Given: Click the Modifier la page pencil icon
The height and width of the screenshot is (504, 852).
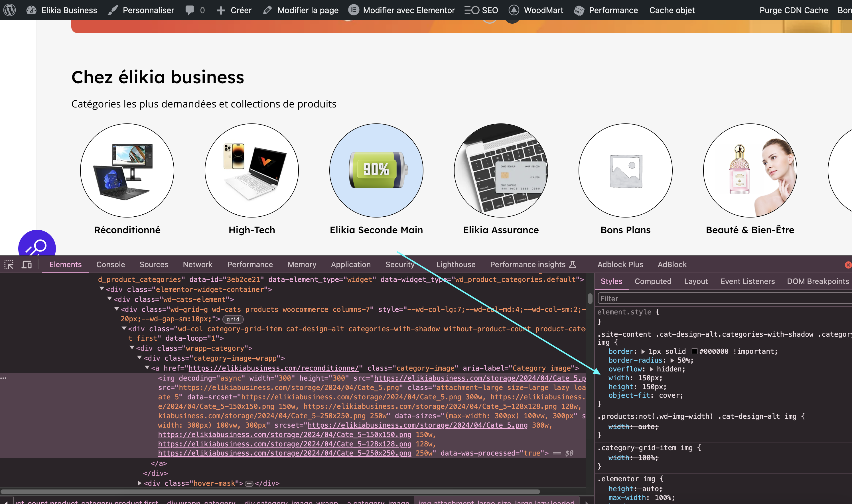Looking at the screenshot, I should [x=267, y=10].
